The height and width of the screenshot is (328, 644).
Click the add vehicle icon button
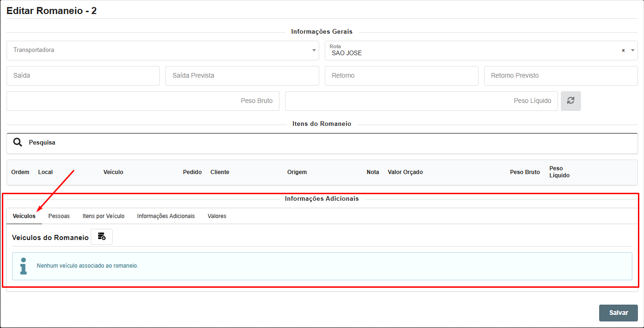pyautogui.click(x=101, y=237)
